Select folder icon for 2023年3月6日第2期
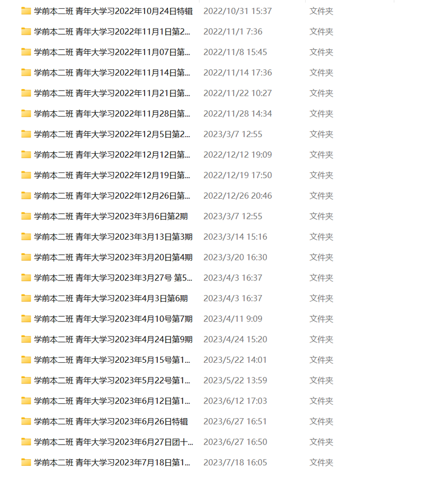The image size is (448, 485). point(26,216)
